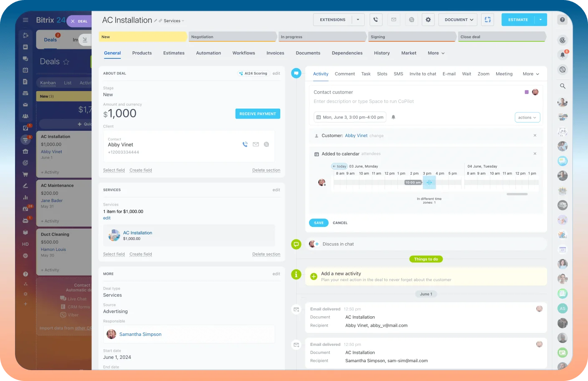
Task: Select the Comment activity tab
Action: tap(345, 74)
